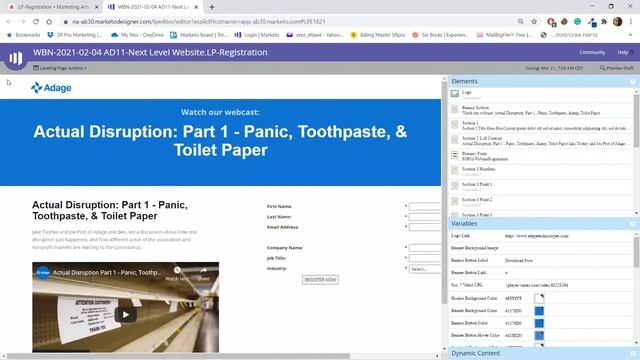Click the Adage logo on the page
This screenshot has width=640, height=360.
click(51, 88)
